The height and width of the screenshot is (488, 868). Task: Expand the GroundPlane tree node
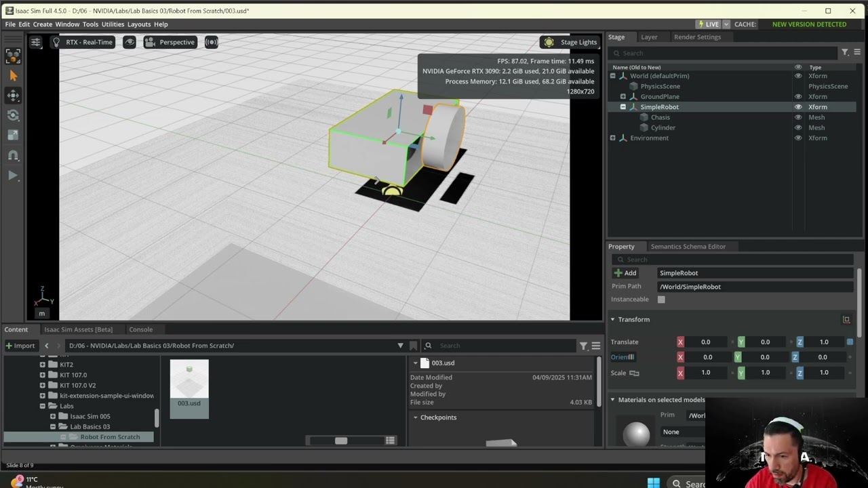tap(623, 96)
